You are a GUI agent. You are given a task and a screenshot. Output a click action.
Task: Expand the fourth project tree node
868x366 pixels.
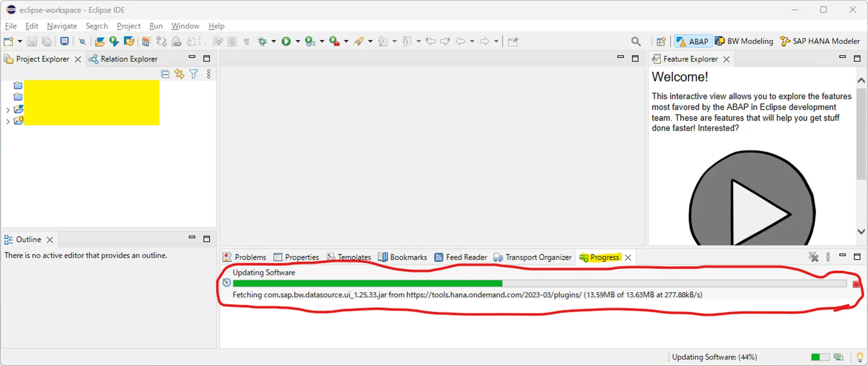(x=8, y=121)
